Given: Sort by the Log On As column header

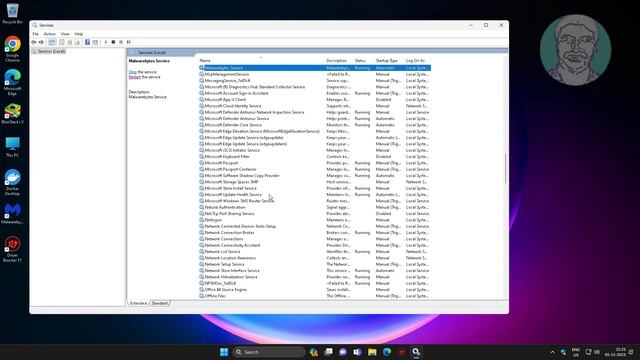Looking at the screenshot, I should (416, 60).
